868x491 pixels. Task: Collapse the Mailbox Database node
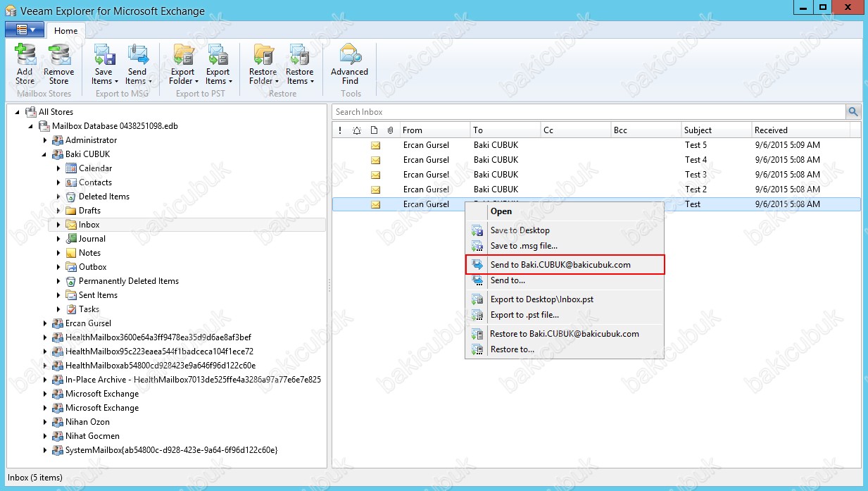click(31, 126)
